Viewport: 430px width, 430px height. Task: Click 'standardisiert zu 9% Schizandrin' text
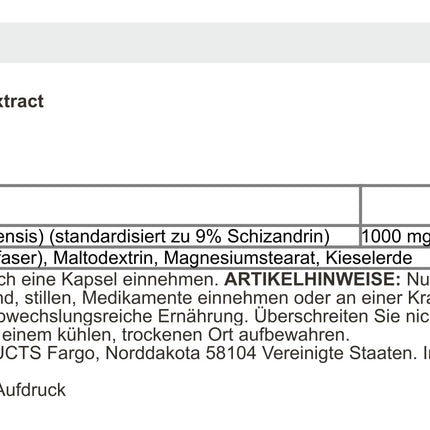(x=187, y=237)
